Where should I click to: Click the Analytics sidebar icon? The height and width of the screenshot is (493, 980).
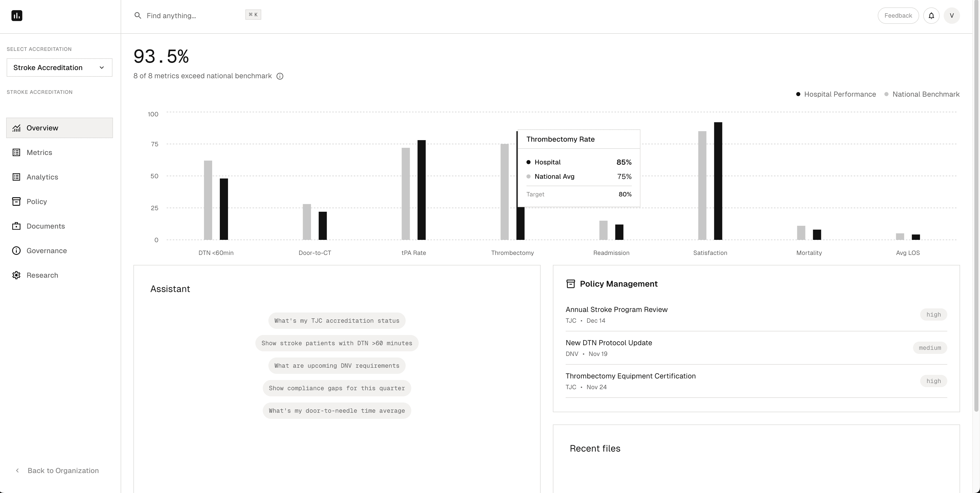(16, 177)
